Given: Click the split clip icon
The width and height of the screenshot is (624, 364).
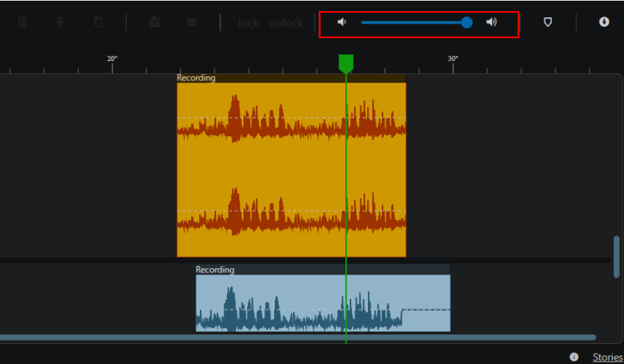Looking at the screenshot, I should [60, 22].
